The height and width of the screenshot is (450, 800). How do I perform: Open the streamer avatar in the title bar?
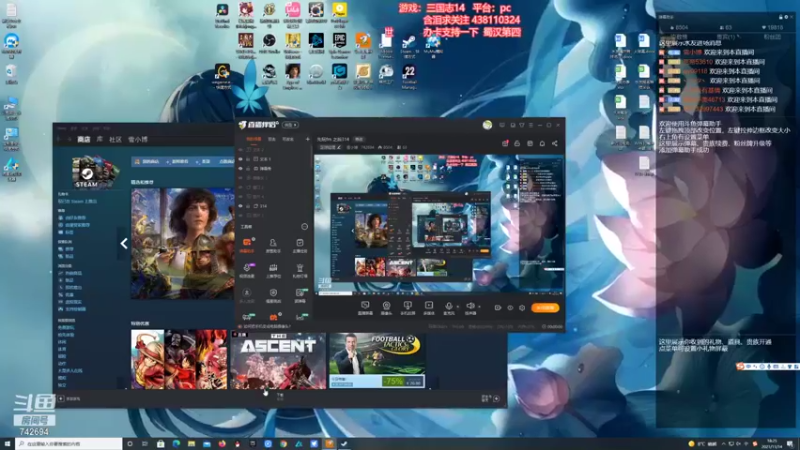point(487,125)
